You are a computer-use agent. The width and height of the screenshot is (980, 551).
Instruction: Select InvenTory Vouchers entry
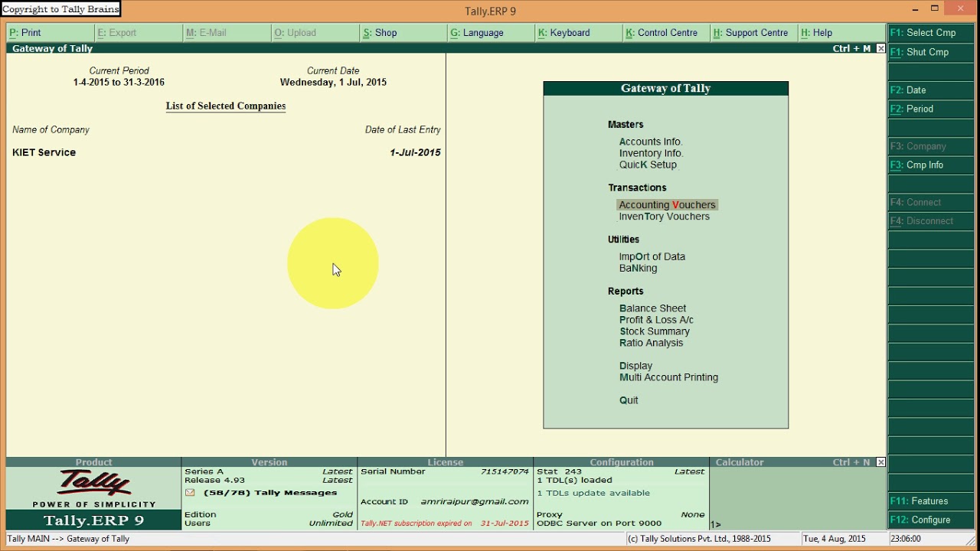click(664, 217)
